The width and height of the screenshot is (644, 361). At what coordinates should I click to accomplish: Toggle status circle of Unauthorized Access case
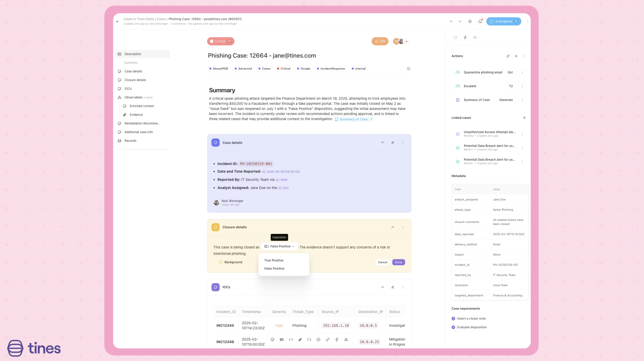pyautogui.click(x=458, y=134)
